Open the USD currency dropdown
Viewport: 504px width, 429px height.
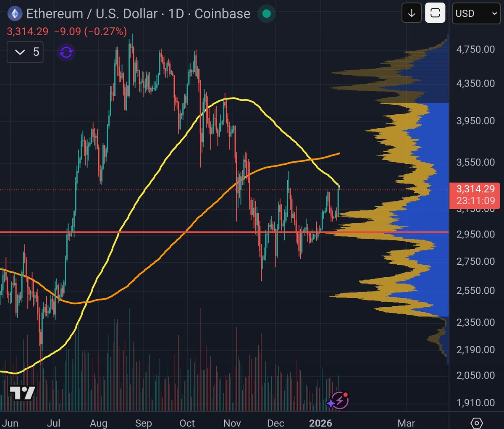coord(476,13)
